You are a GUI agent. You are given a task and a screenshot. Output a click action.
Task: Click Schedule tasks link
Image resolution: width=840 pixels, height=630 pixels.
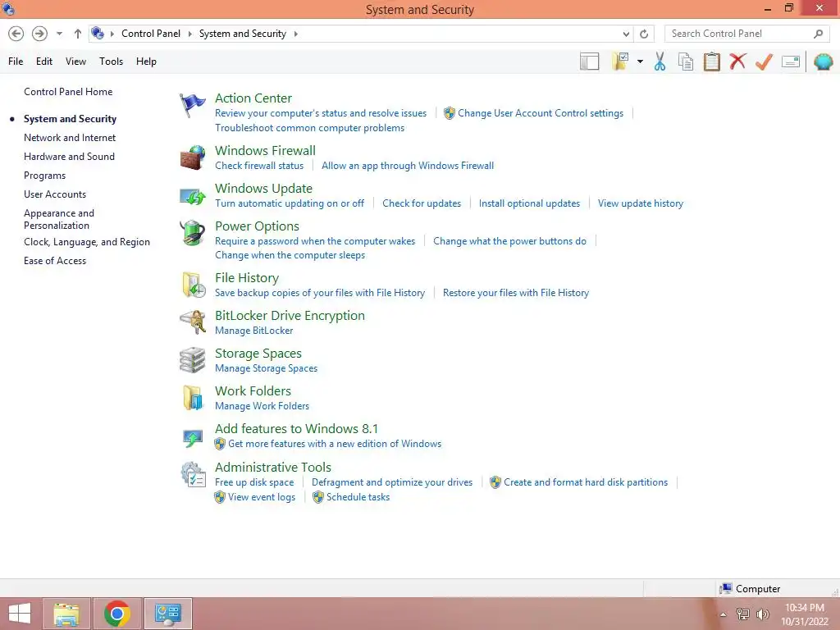[x=358, y=497]
